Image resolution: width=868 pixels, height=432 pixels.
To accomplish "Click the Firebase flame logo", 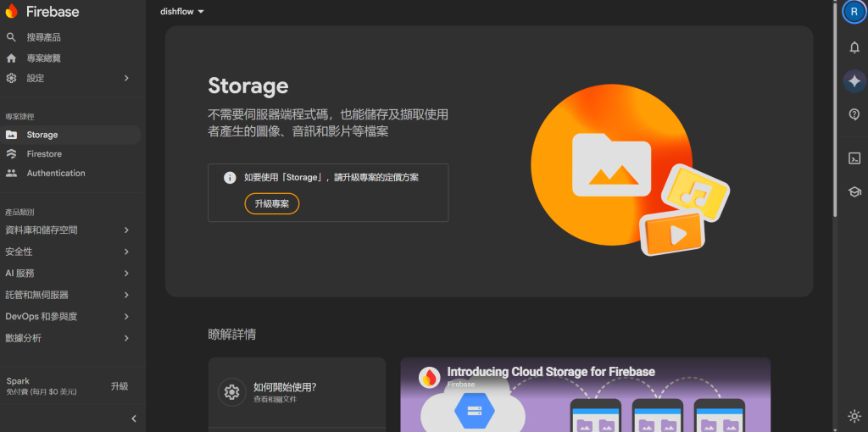I will pyautogui.click(x=12, y=11).
